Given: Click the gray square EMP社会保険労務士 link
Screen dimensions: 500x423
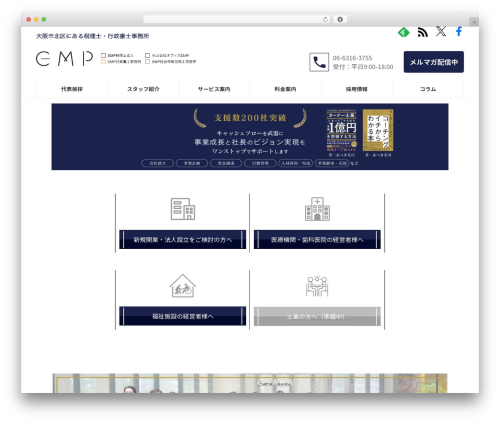Looking at the screenshot, I should 170,62.
